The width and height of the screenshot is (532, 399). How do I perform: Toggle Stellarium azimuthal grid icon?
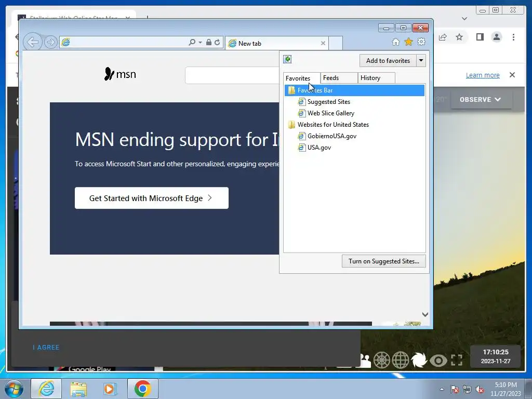pyautogui.click(x=382, y=360)
